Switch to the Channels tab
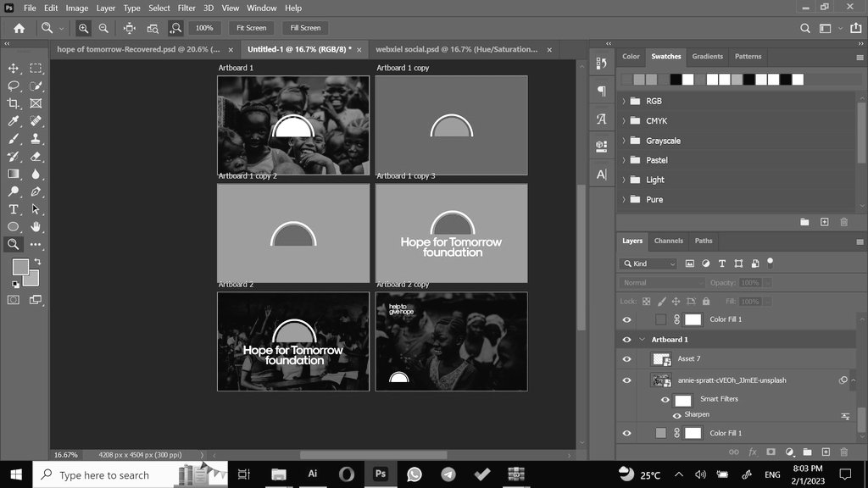This screenshot has width=868, height=488. 668,241
